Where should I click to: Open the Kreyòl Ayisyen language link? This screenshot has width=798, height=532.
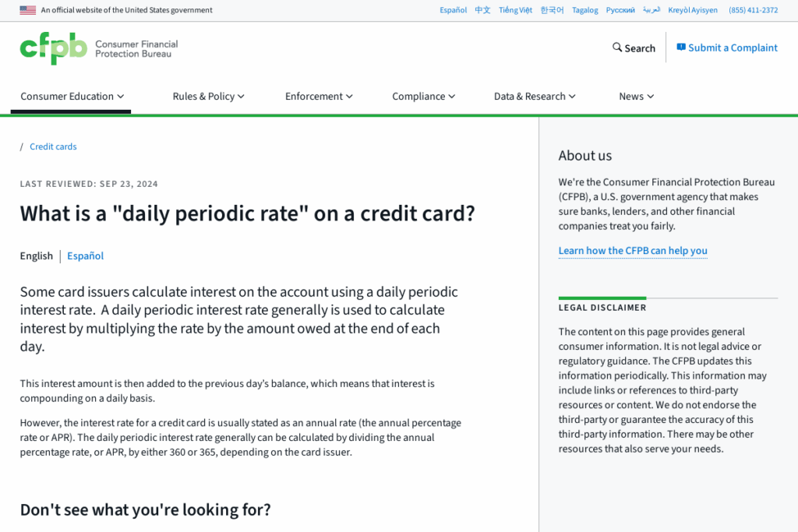[693, 9]
